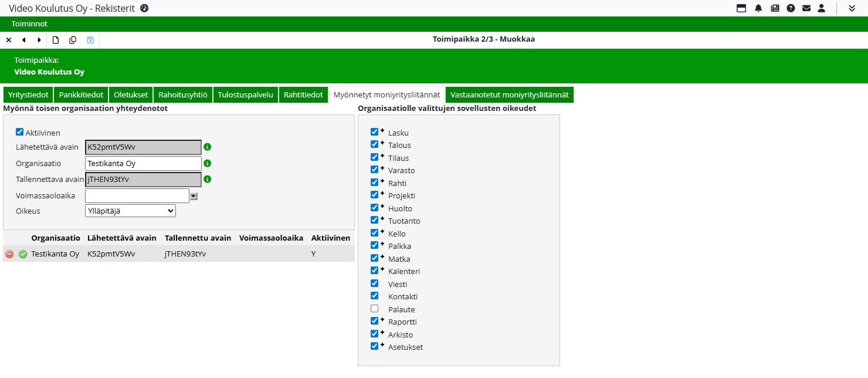Screen dimensions: 868x378
Task: Untick the Viesti application checkbox
Action: [374, 283]
